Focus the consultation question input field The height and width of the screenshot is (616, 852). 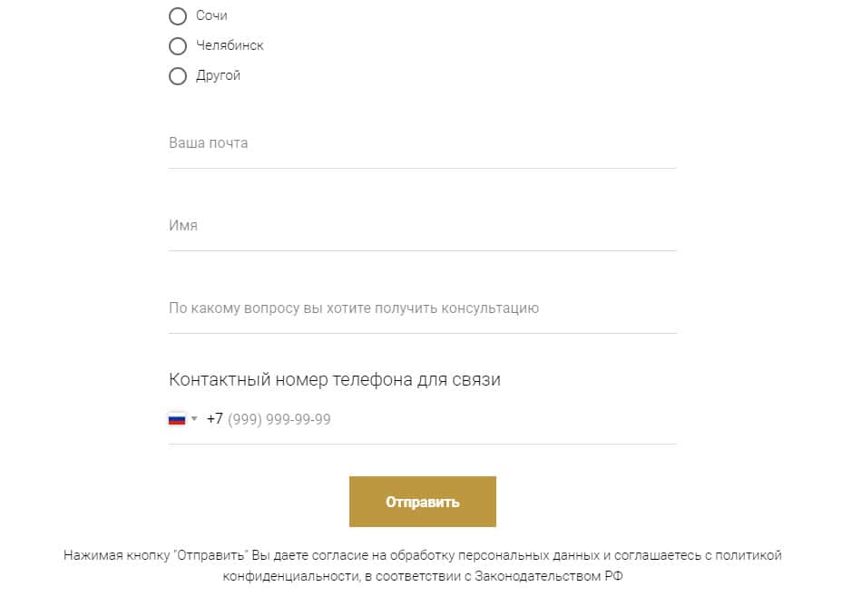(422, 308)
